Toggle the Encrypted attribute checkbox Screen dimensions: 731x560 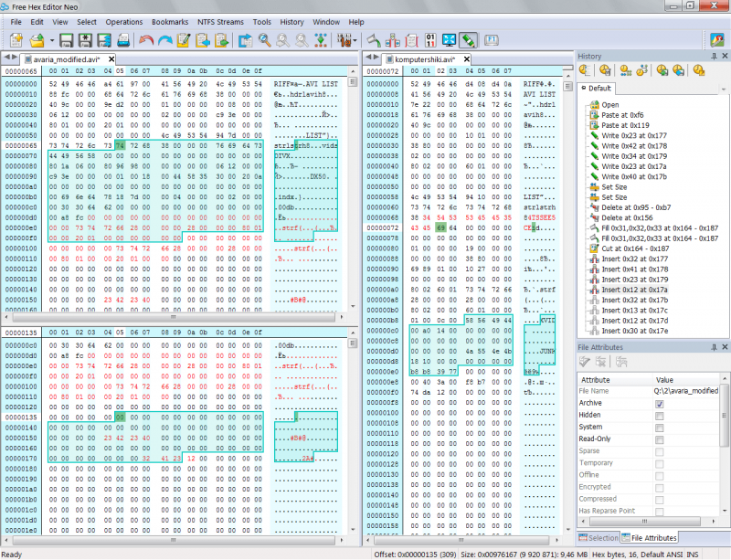coord(659,488)
